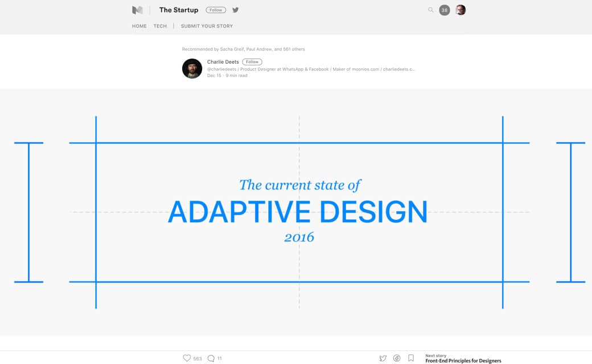Open next story Front-End Principles for Designers

(x=463, y=361)
